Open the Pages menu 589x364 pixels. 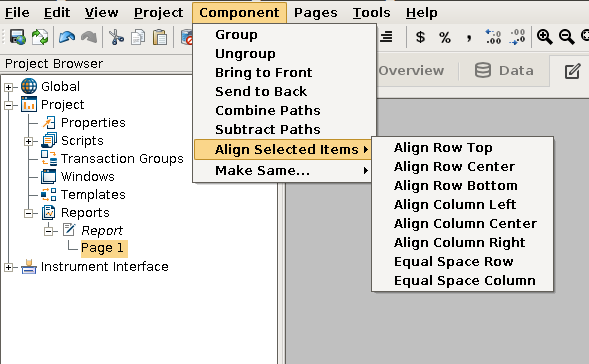316,13
